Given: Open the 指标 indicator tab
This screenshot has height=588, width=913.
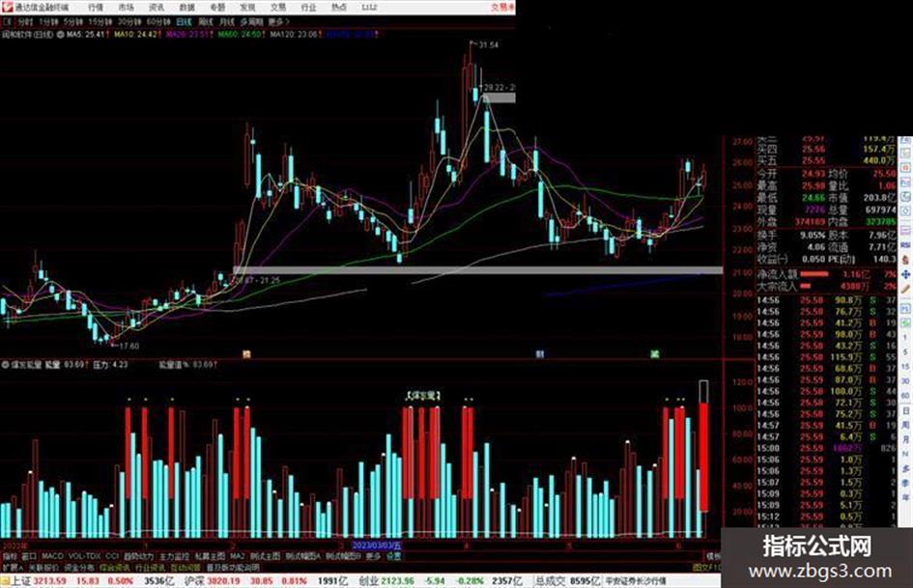Looking at the screenshot, I should click(x=10, y=556).
